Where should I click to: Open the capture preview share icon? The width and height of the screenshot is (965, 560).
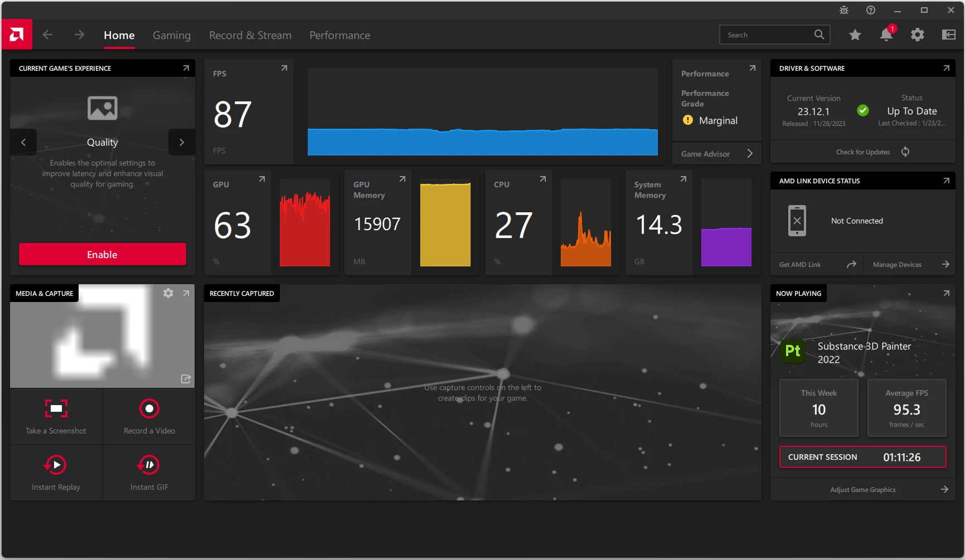[186, 379]
